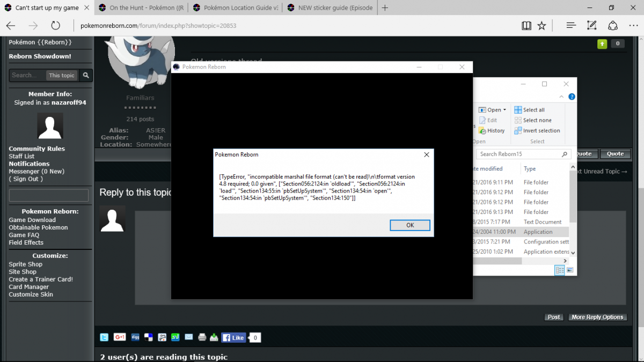Click the favorites star icon
644x362 pixels.
pyautogui.click(x=542, y=25)
